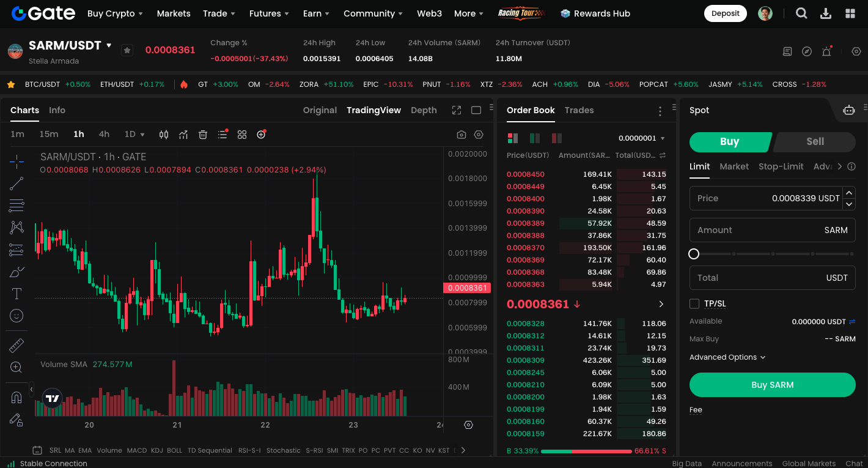Open the 1D timeframe dropdown

click(134, 135)
